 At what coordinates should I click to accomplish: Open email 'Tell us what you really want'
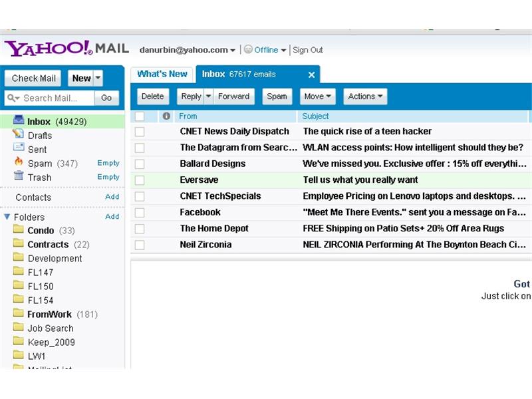point(360,180)
